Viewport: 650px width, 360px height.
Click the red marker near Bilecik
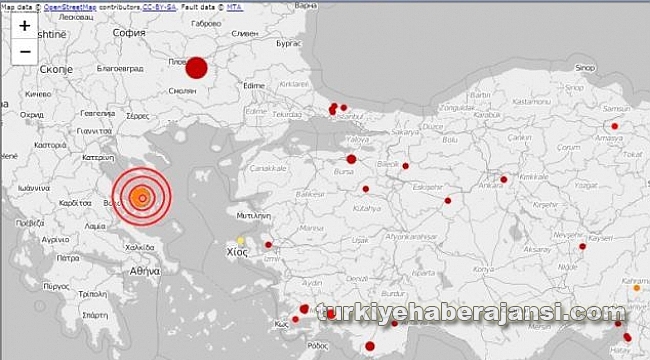click(405, 166)
